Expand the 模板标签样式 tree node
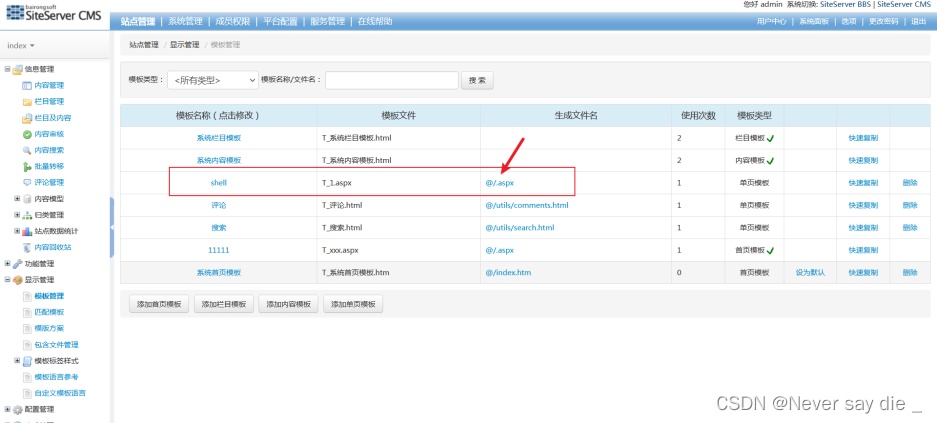Image resolution: width=937 pixels, height=423 pixels. (17, 361)
